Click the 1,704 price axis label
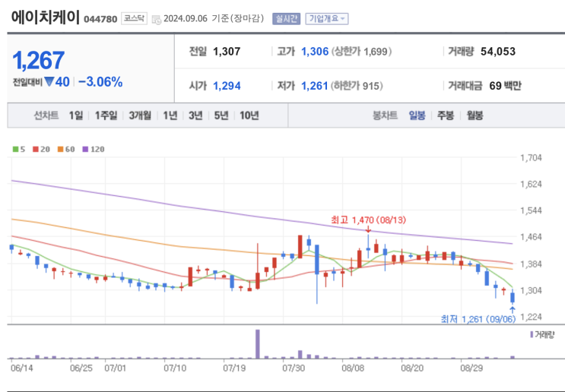Viewport: 565px width, 392px height. [531, 157]
